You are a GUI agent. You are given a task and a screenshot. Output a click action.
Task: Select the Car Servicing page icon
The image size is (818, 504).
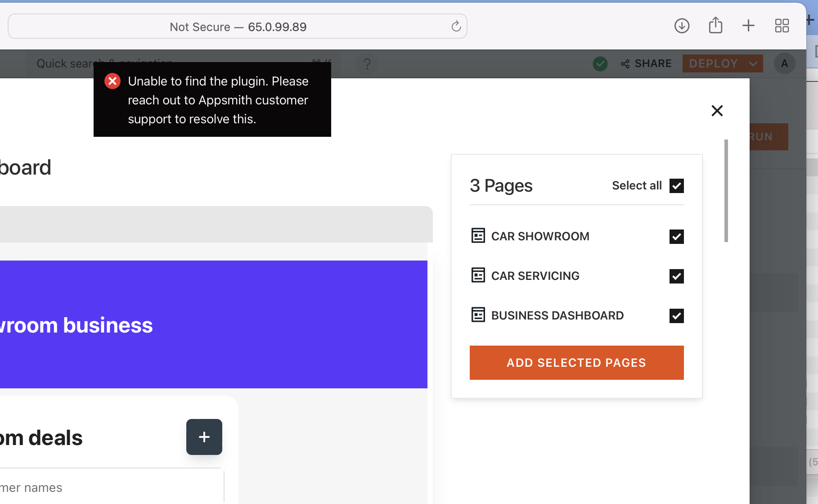coord(478,275)
